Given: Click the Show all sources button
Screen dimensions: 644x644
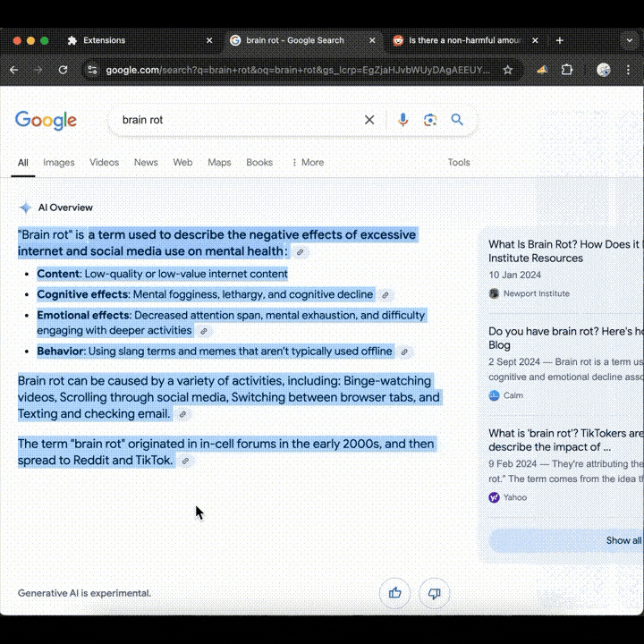Looking at the screenshot, I should click(x=566, y=540).
